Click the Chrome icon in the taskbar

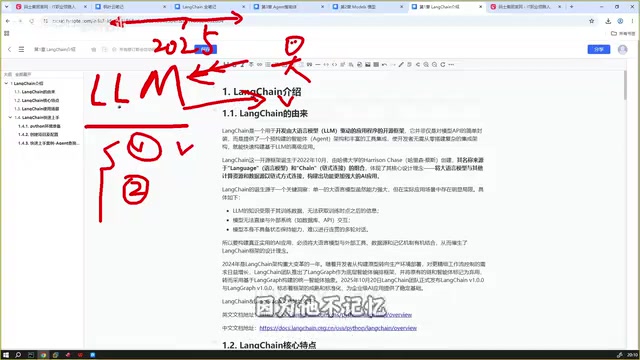click(x=43, y=355)
